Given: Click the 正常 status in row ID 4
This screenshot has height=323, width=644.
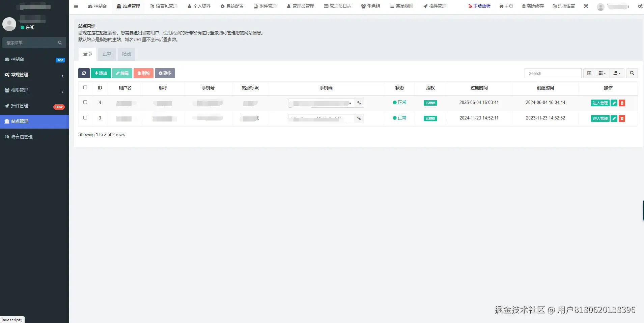Looking at the screenshot, I should [399, 103].
